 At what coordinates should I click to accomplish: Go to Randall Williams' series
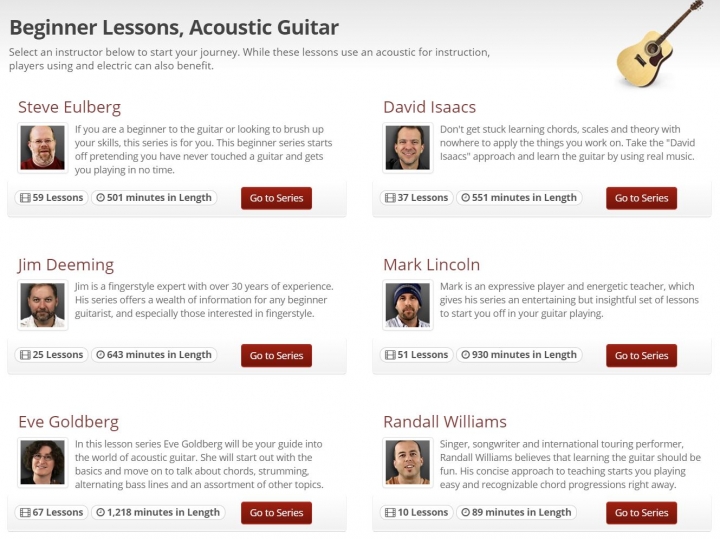(641, 513)
